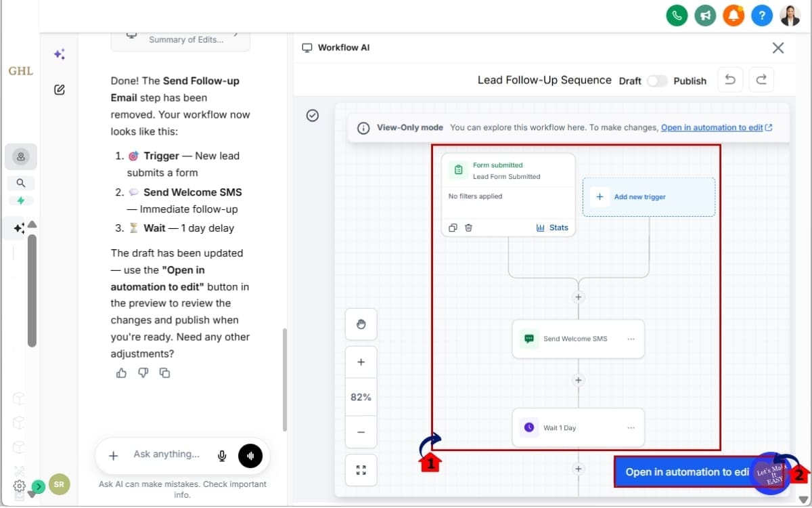
Task: Select the Wait 1 Day node
Action: tap(579, 427)
